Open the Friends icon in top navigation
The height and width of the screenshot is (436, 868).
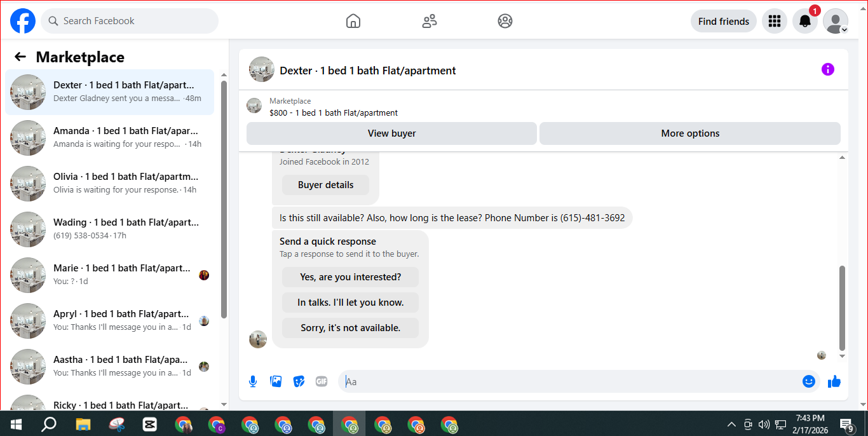click(430, 21)
